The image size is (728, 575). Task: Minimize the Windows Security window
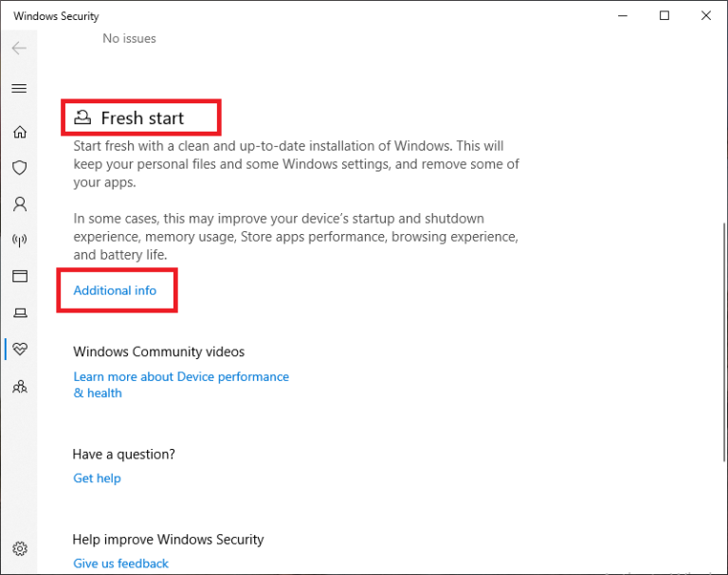point(623,15)
